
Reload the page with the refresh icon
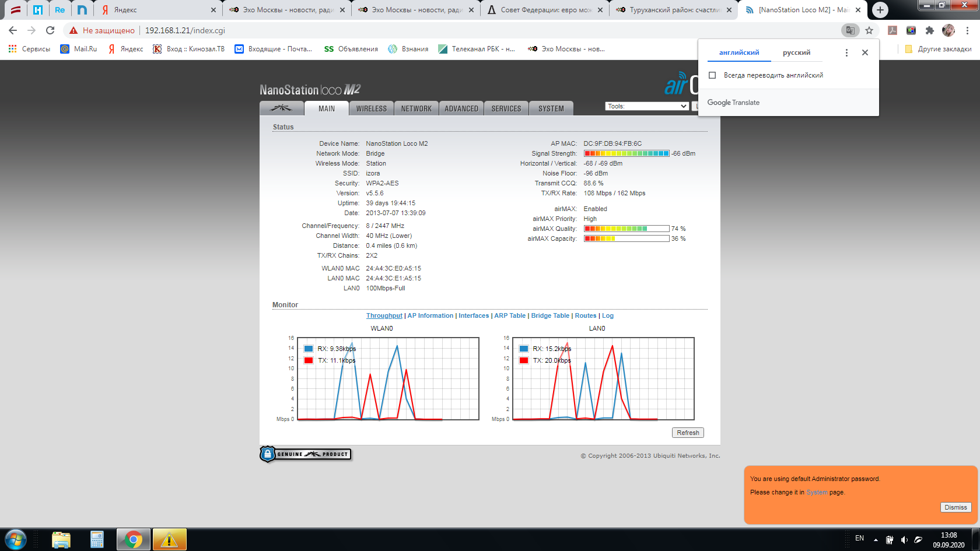point(50,30)
